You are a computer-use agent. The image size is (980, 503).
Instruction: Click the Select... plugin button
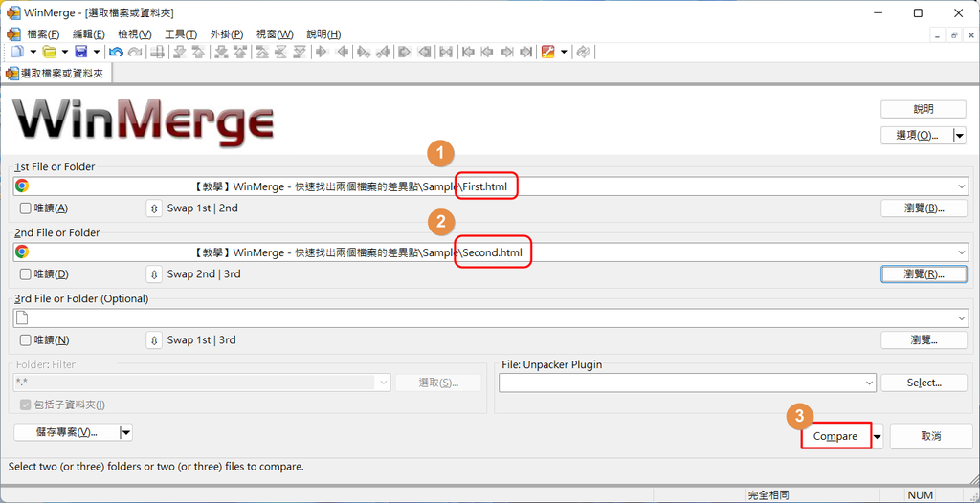pyautogui.click(x=924, y=383)
